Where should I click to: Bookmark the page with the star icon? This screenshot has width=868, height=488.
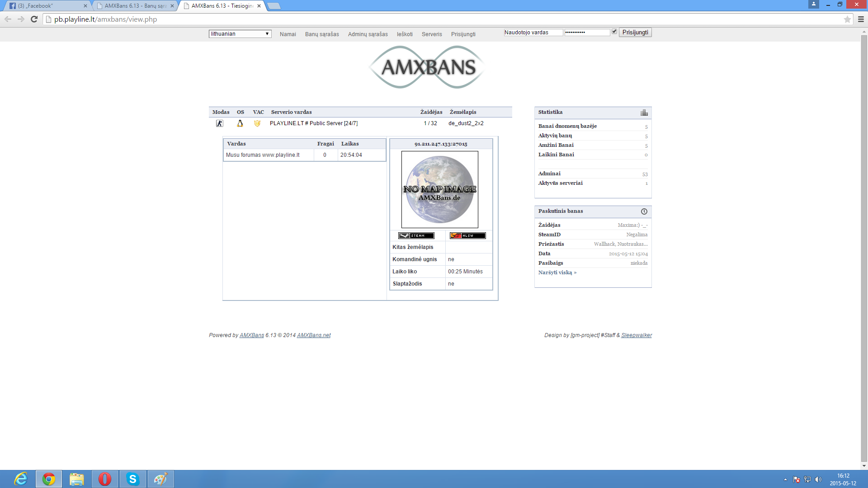click(847, 19)
